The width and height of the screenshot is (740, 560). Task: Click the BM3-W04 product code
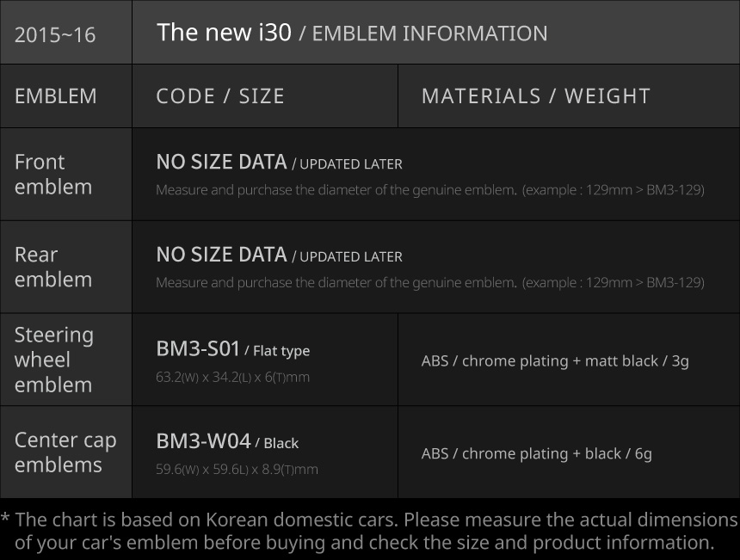pyautogui.click(x=203, y=441)
